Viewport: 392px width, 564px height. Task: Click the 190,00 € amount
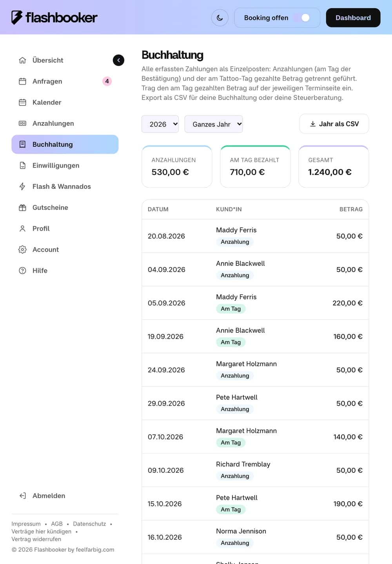[348, 504]
